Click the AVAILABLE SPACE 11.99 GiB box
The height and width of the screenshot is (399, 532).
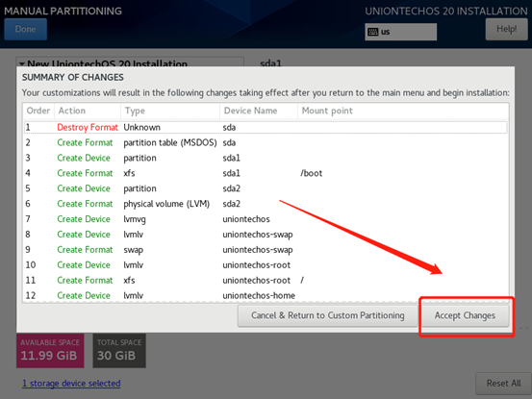tap(50, 351)
